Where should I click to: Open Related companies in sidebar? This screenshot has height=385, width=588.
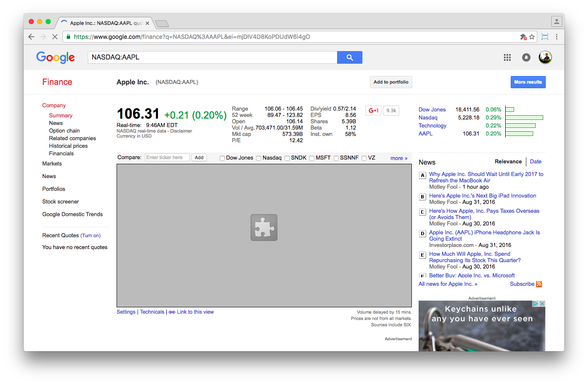click(72, 138)
